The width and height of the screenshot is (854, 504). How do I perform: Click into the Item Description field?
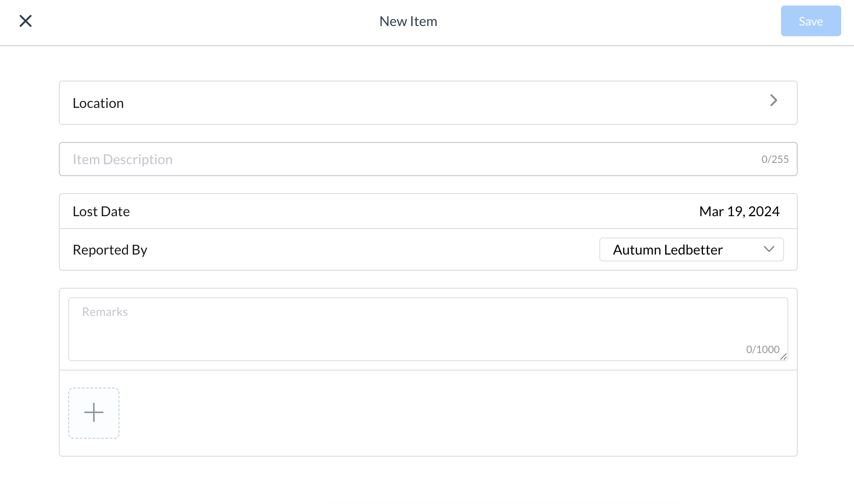pyautogui.click(x=299, y=159)
